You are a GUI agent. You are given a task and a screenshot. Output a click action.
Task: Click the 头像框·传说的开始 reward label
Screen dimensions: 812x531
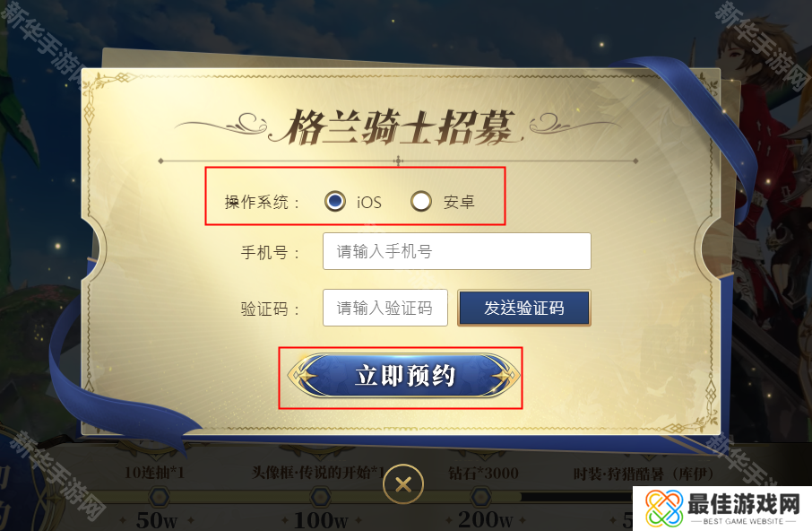318,473
